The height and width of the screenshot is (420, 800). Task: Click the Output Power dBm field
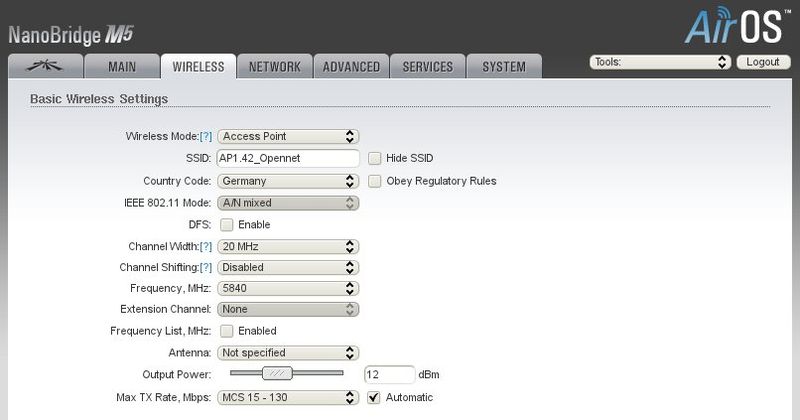389,375
